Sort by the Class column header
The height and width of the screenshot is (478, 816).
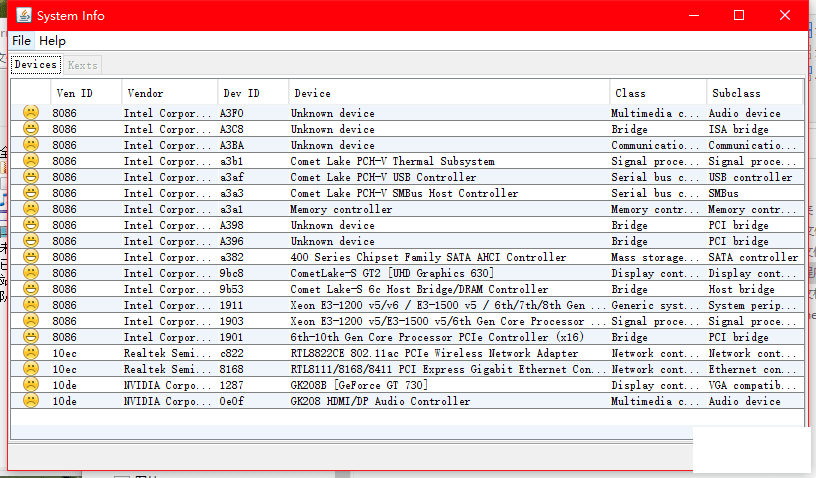[x=658, y=93]
